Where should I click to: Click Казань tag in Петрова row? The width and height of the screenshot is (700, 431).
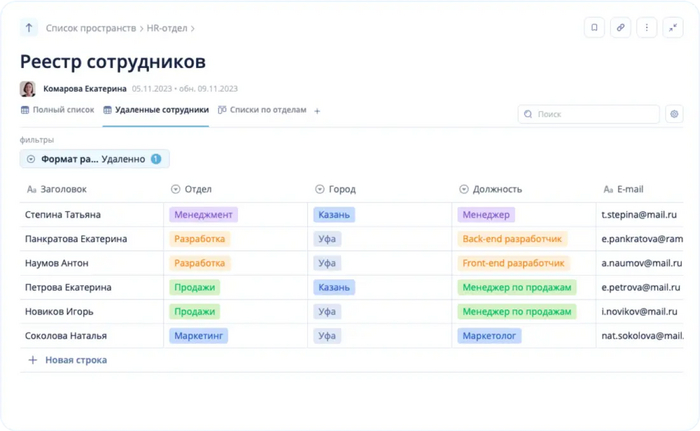click(x=334, y=287)
